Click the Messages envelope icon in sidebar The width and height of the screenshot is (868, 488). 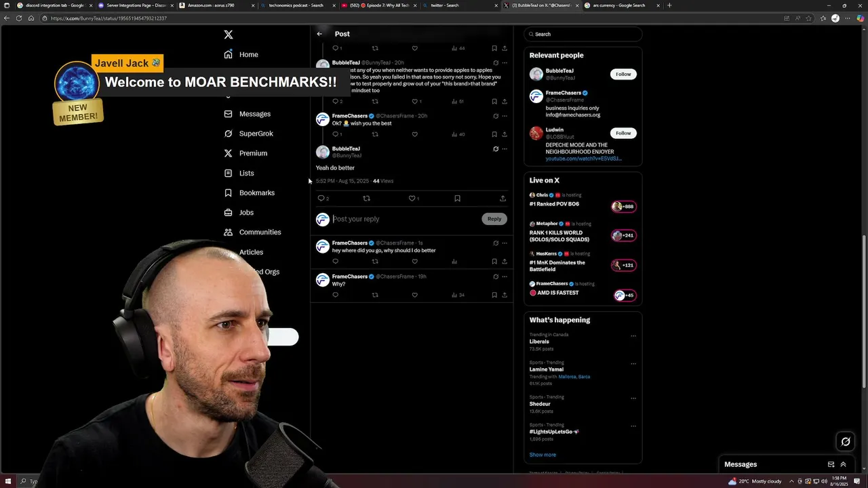(x=229, y=114)
